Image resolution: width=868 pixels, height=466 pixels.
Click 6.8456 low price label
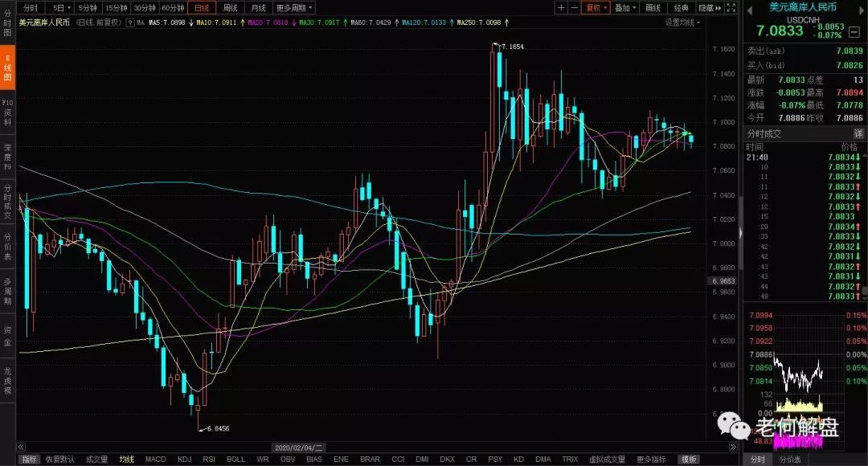pos(218,428)
